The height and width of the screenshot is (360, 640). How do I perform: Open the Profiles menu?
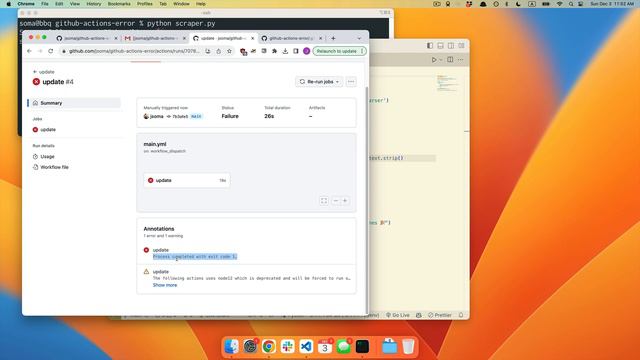144,4
